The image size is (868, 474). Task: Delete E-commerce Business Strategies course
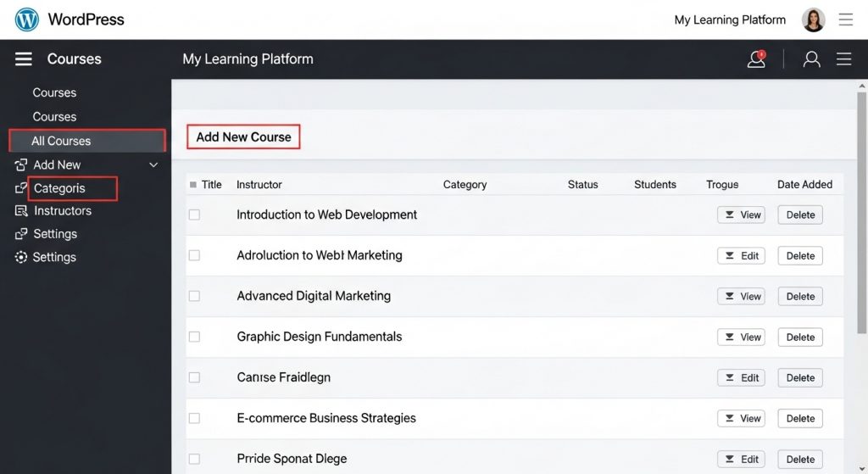click(800, 419)
